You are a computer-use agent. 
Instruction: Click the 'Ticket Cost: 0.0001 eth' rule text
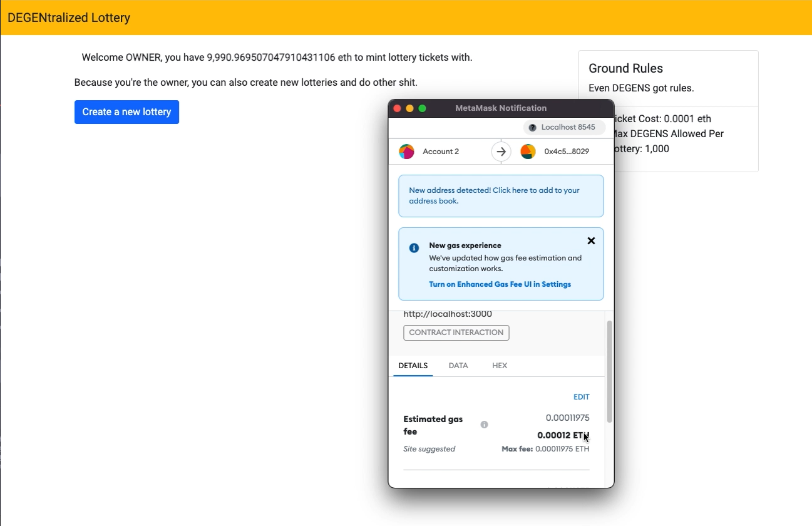[662, 119]
